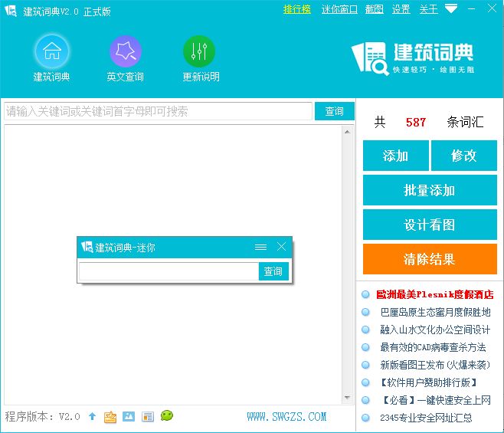Click the 批量添加 button
This screenshot has width=504, height=433.
(430, 190)
